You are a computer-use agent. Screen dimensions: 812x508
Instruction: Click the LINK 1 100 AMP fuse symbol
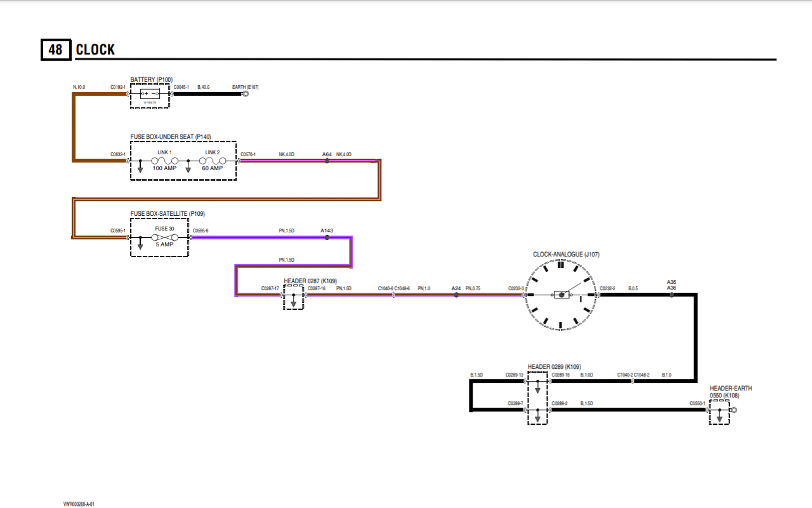pos(164,161)
